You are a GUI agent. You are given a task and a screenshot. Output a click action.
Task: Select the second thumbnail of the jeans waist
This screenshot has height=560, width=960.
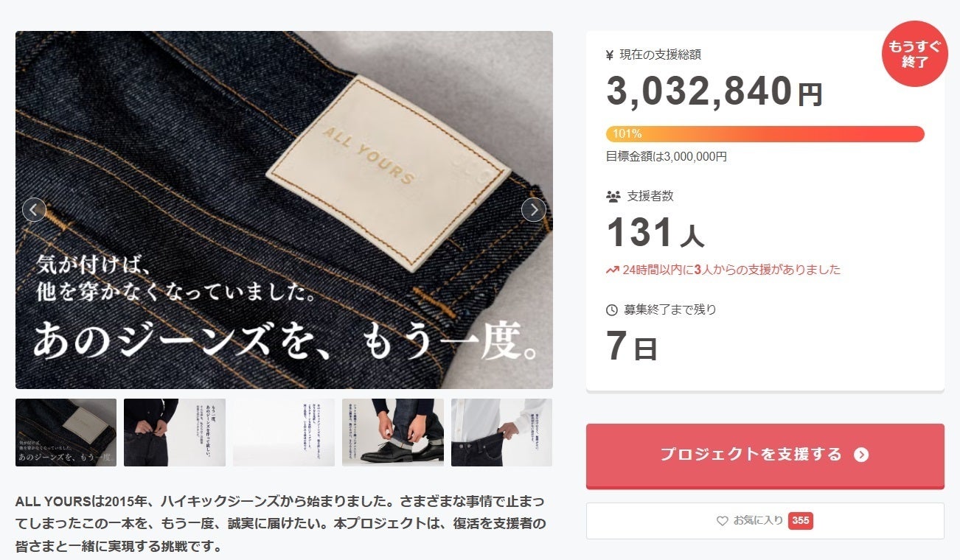point(175,433)
